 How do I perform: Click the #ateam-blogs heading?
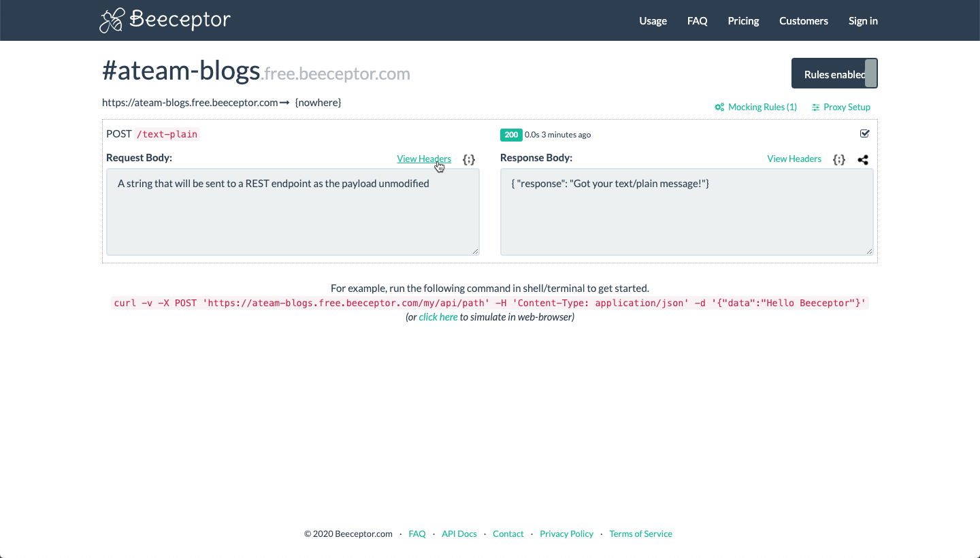click(181, 71)
